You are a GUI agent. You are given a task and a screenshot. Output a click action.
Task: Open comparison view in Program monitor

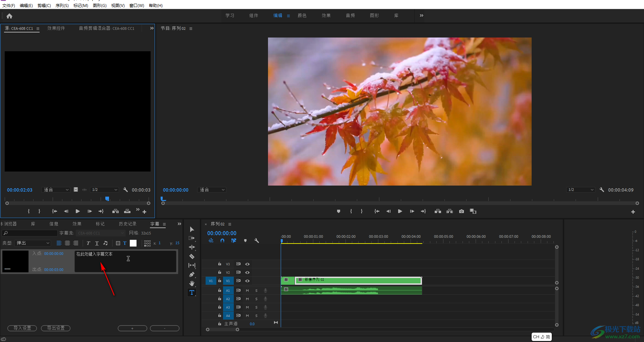tap(473, 211)
